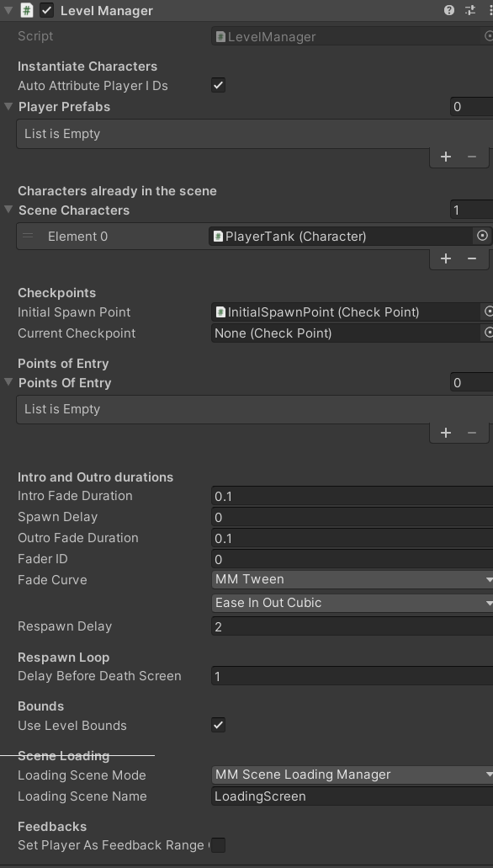The height and width of the screenshot is (868, 493).
Task: Uncheck Auto Attribute Player IDs
Action: (x=218, y=85)
